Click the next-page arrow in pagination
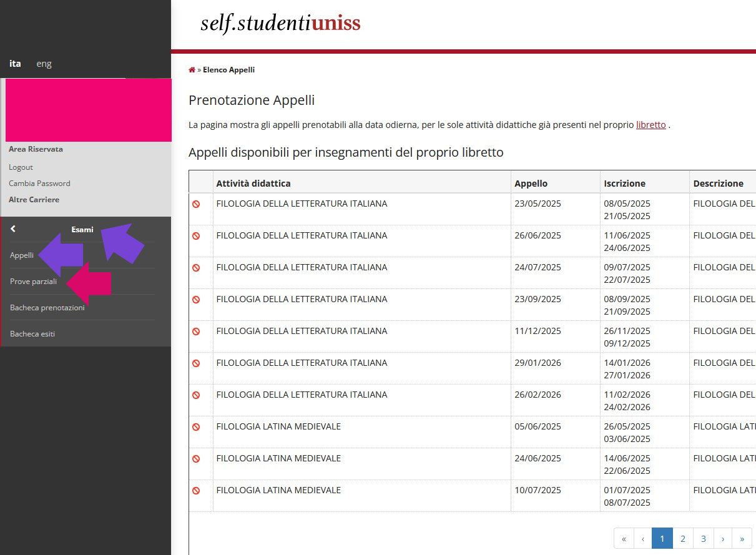The width and height of the screenshot is (756, 555). coord(723,538)
